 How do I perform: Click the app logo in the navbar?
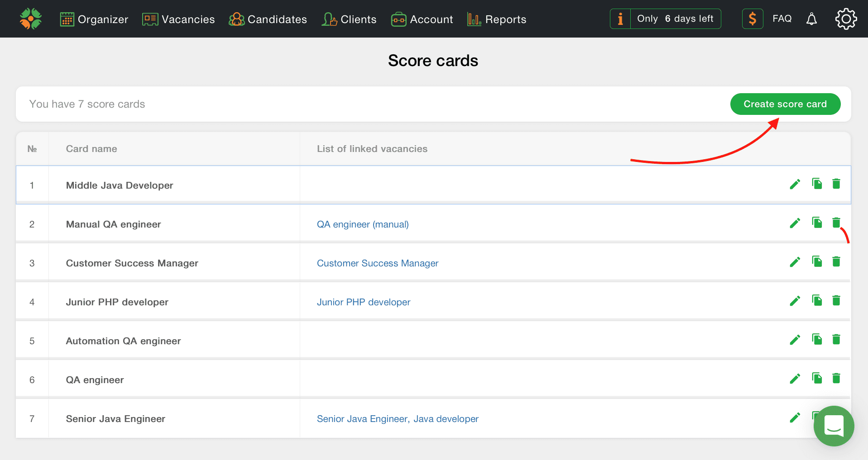tap(31, 19)
